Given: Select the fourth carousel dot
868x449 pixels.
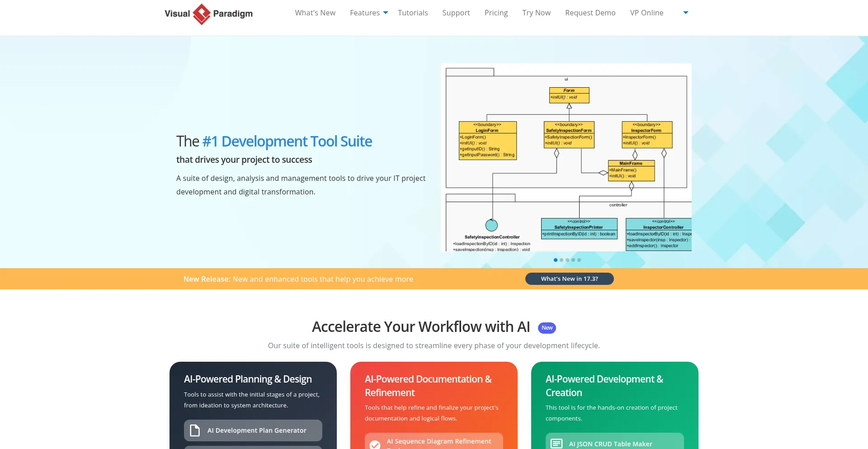Looking at the screenshot, I should coord(573,260).
